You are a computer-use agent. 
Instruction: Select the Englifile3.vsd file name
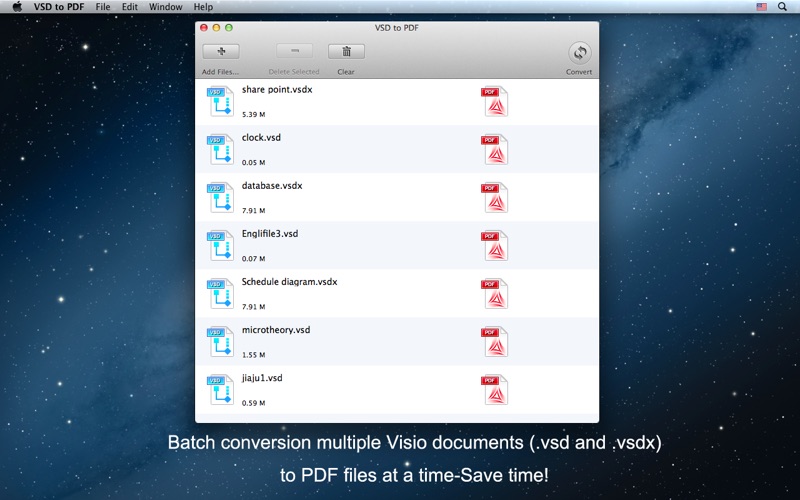tap(270, 234)
